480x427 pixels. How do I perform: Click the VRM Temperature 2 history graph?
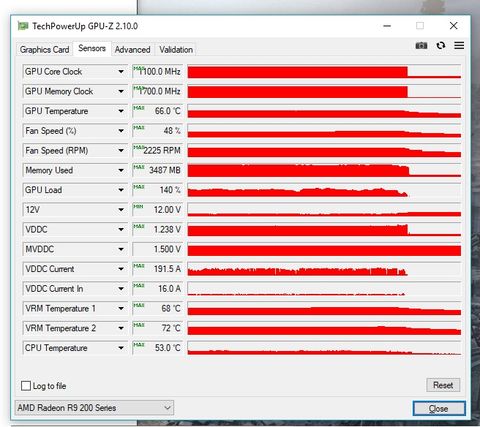pos(324,328)
